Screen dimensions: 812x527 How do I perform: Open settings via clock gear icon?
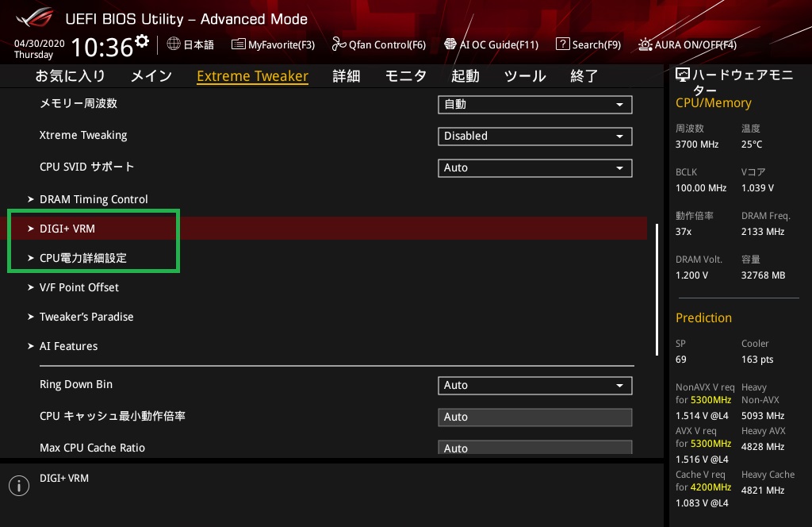tap(142, 41)
